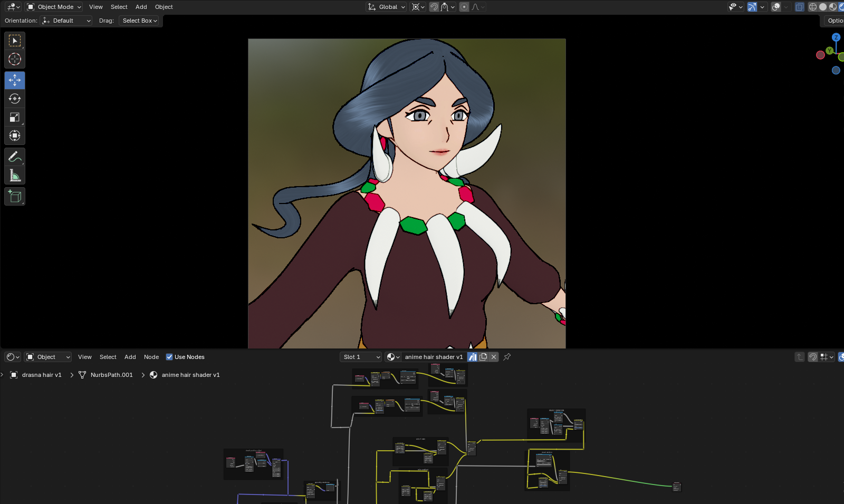Select the Rotate tool
The height and width of the screenshot is (504, 844).
tap(15, 99)
